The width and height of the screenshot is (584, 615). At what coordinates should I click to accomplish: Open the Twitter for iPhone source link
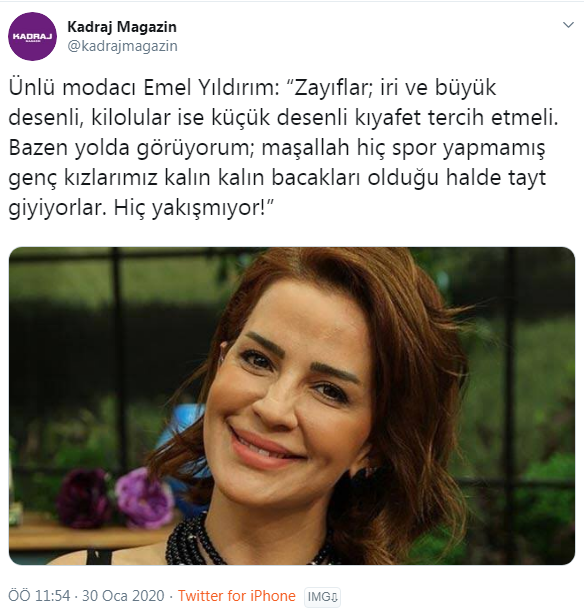[x=237, y=596]
